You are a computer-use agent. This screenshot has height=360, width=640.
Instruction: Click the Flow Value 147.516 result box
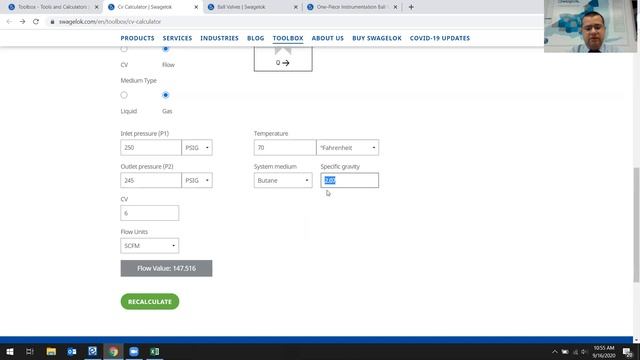click(166, 268)
